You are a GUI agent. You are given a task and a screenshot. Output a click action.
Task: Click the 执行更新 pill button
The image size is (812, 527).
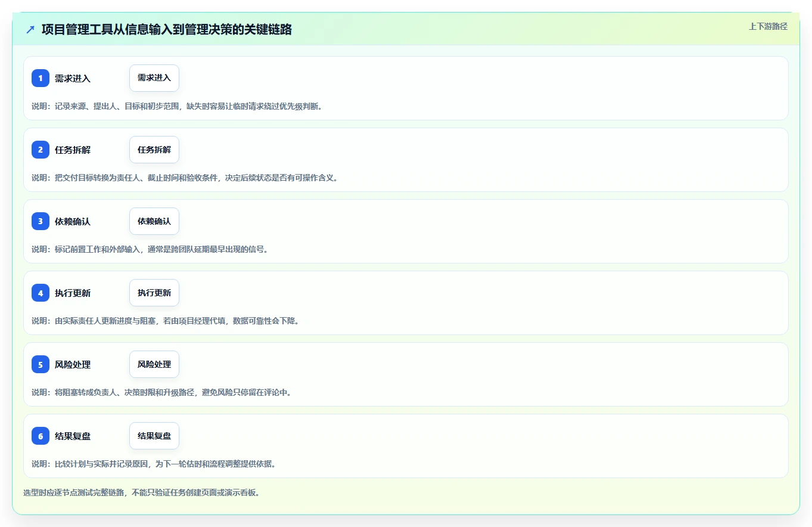click(x=154, y=293)
